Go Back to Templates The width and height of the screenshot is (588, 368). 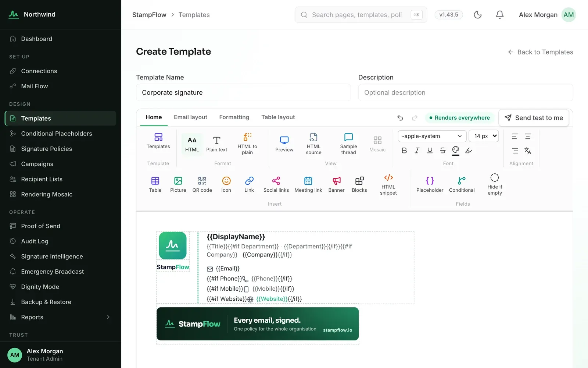coord(541,52)
